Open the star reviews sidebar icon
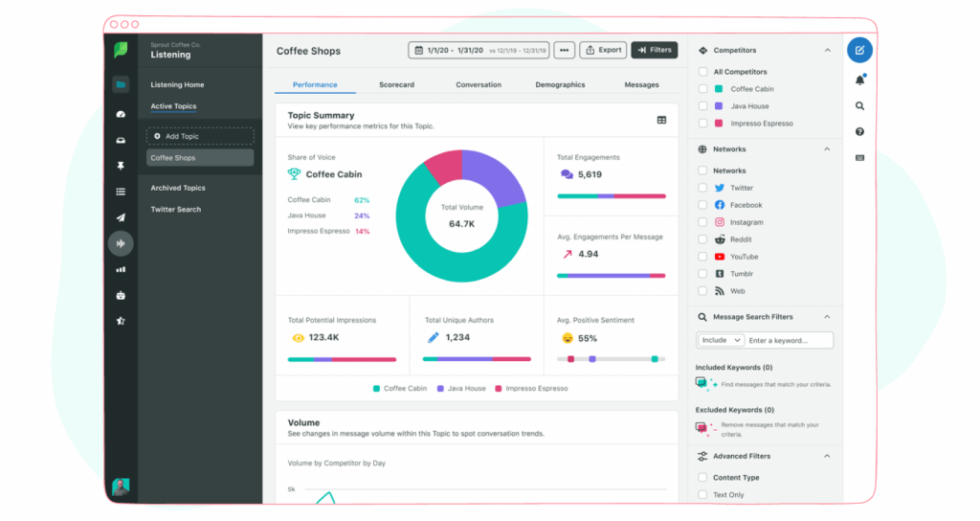This screenshot has width=980, height=521. click(x=121, y=321)
